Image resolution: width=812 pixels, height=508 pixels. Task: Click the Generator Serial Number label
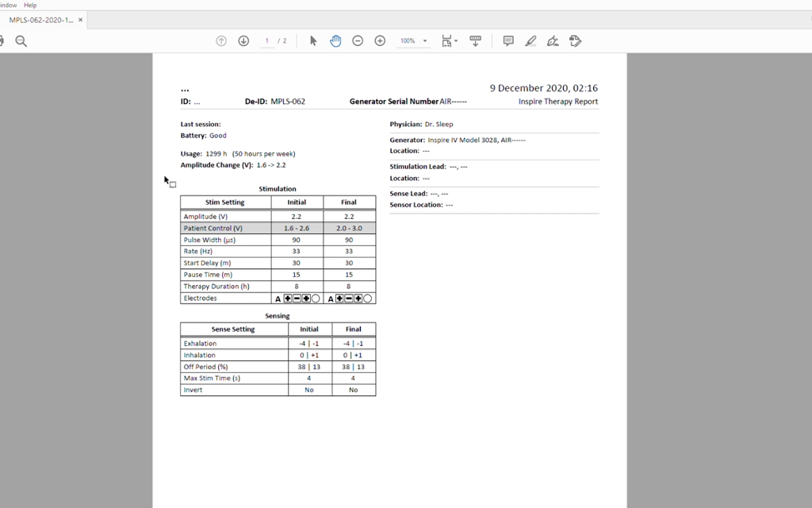(x=394, y=102)
